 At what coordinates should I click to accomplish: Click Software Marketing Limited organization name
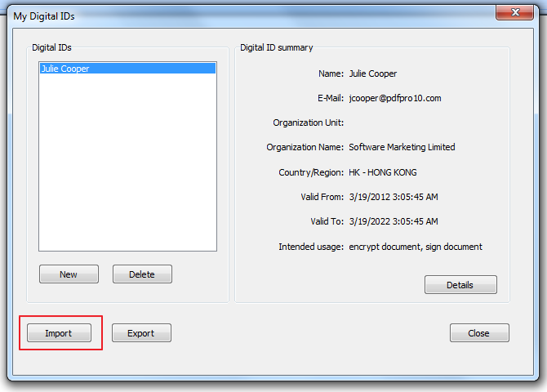pyautogui.click(x=402, y=148)
